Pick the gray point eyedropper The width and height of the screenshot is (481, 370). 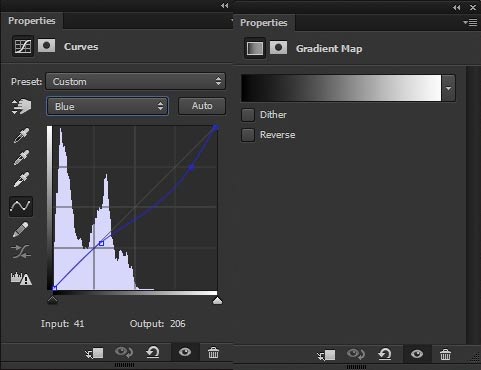[21, 157]
